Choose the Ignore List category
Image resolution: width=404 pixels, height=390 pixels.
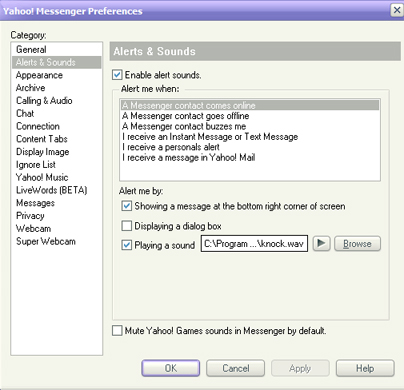36,165
